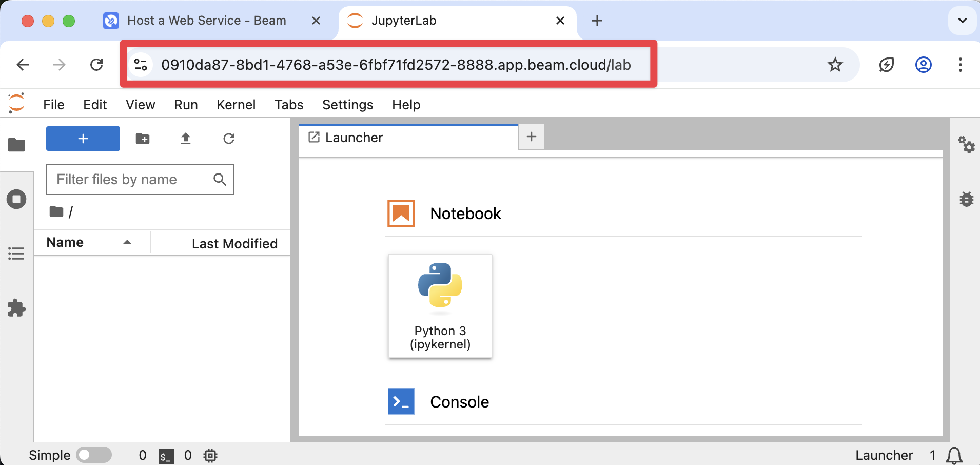Open the Property Inspector gears icon
The image size is (980, 465).
(966, 145)
